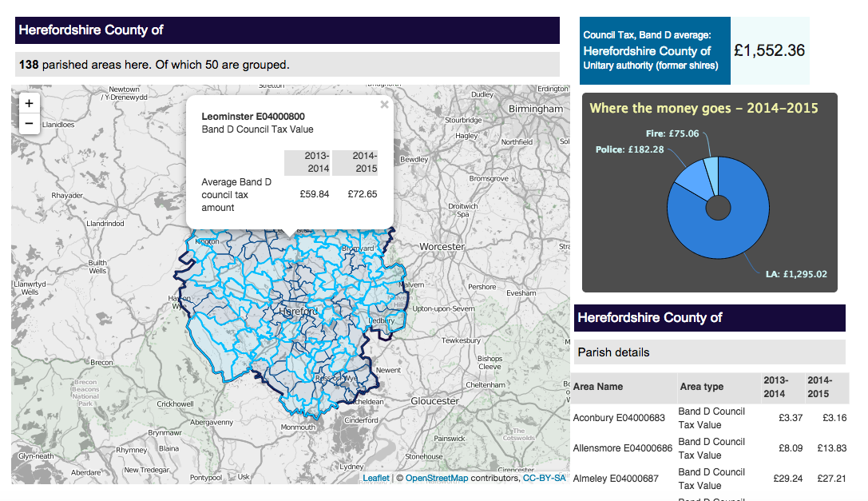Click Cinderford on the map
The width and height of the screenshot is (868, 501).
[362, 420]
